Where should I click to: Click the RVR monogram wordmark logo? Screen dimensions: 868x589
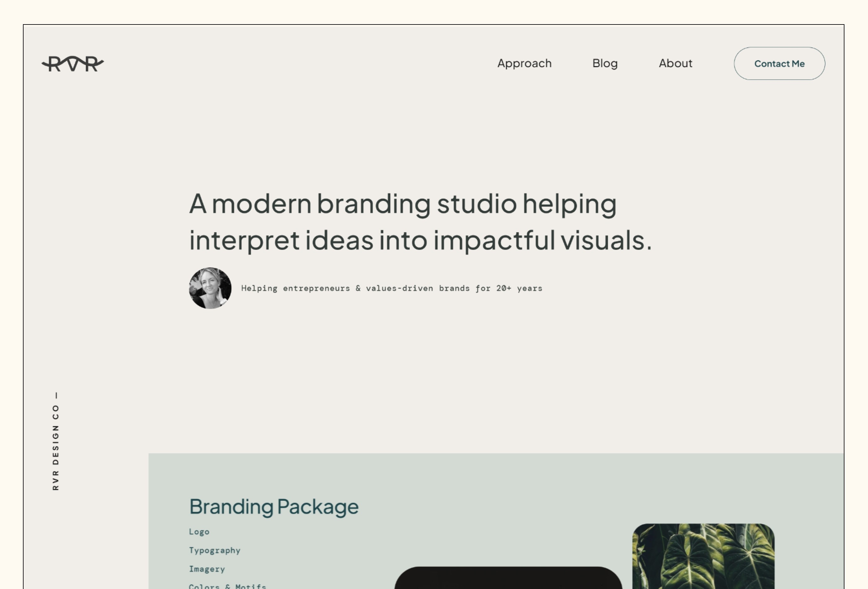point(72,63)
